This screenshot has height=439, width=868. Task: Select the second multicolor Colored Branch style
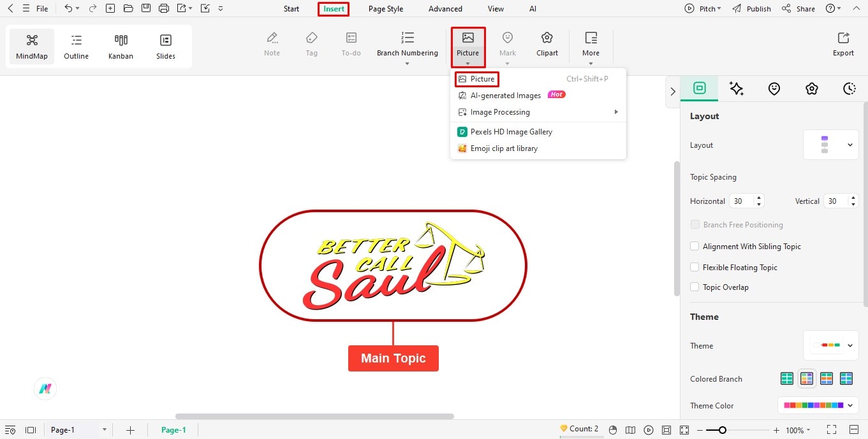[807, 378]
